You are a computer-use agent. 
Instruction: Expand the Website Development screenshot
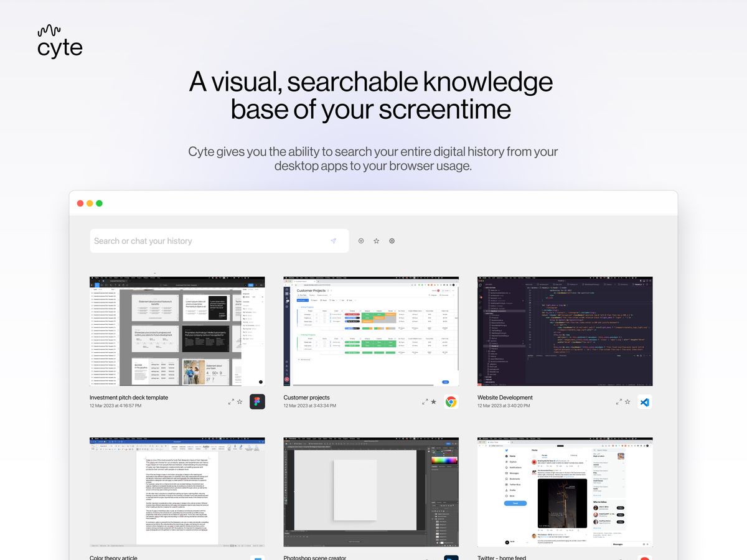(x=618, y=401)
